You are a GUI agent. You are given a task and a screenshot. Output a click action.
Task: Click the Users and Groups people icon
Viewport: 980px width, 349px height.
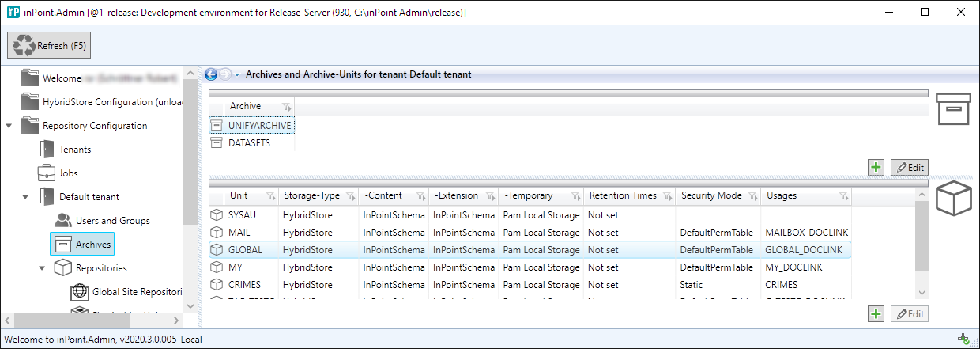tap(63, 220)
